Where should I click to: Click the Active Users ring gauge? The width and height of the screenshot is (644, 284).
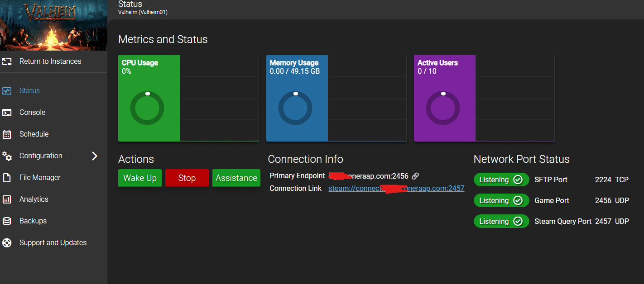[x=443, y=109]
